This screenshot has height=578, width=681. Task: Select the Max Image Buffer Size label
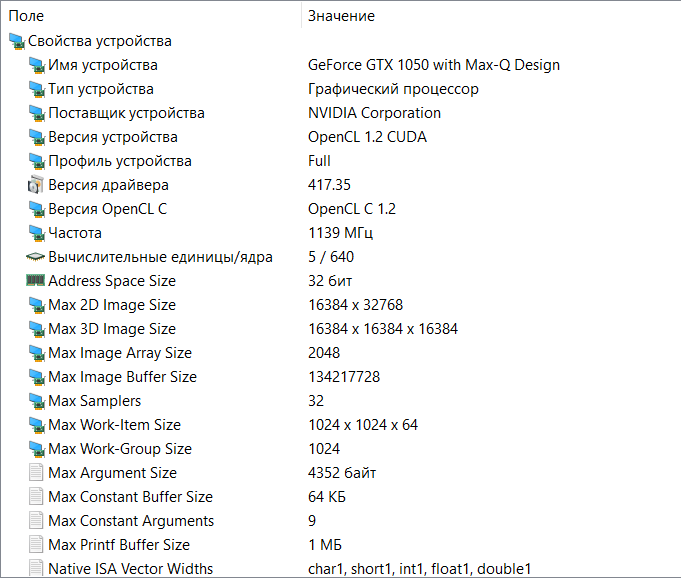[x=122, y=377]
